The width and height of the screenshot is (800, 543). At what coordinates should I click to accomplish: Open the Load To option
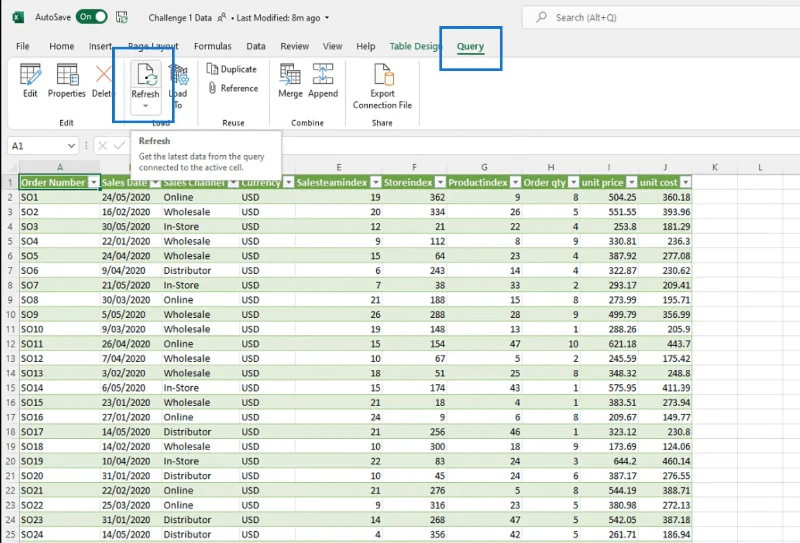pos(178,86)
